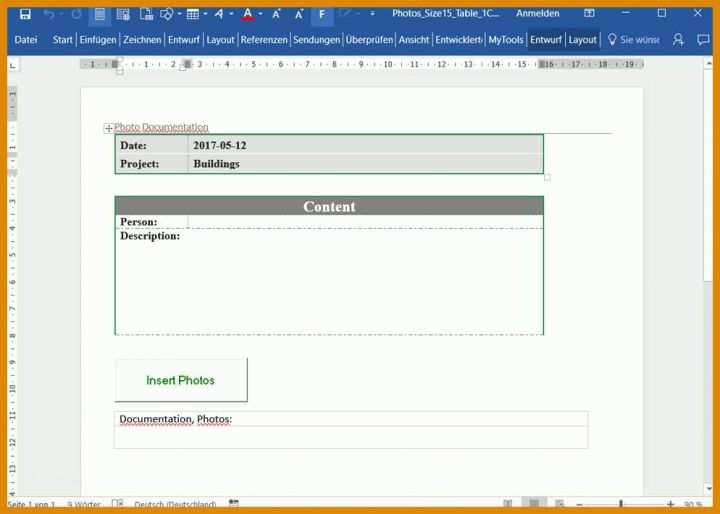Click the Buildings project cell
Screen dimensions: 720x514
point(366,164)
